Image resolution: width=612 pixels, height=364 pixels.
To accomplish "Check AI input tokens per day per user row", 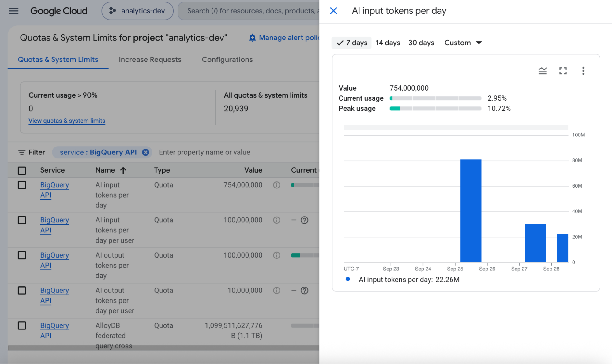I will pos(22,220).
